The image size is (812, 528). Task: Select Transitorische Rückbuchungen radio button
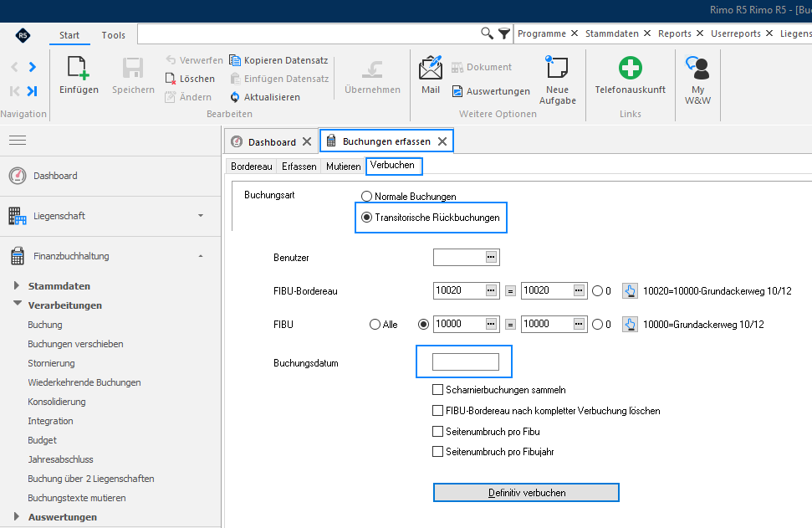[366, 218]
